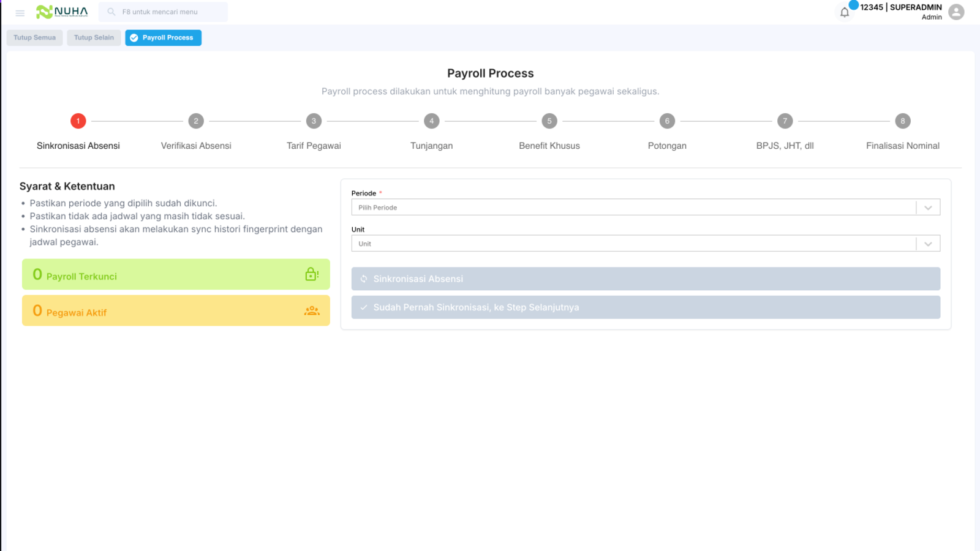Click 12345 | SUPERADMIN user name
980x551 pixels.
pyautogui.click(x=901, y=7)
